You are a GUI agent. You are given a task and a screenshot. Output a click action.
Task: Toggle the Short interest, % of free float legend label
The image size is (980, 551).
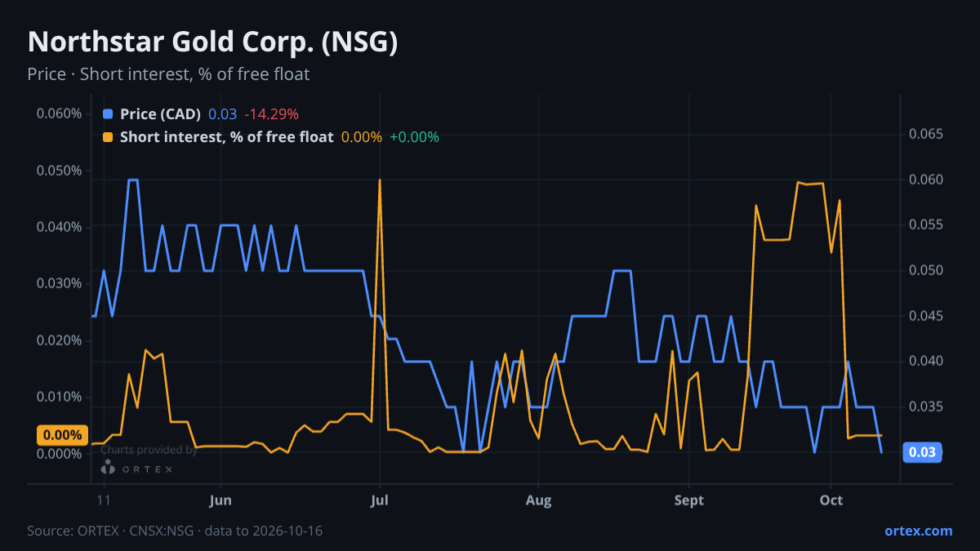click(226, 137)
